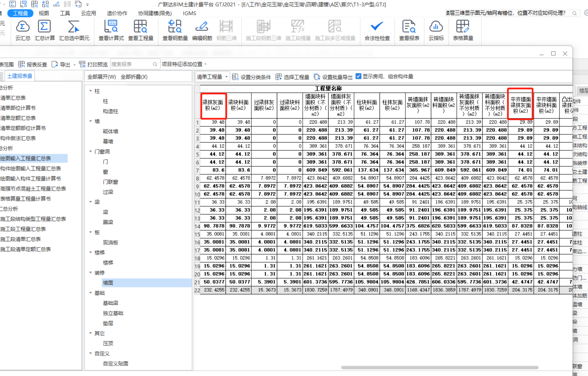Switch to 工具 ribbon tab
Viewport: 588px width, 376px height.
[65, 13]
